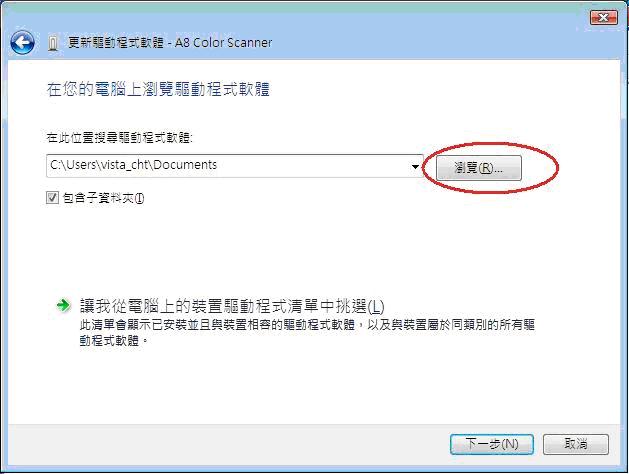Click the 在此位置搜尋驅動程式軟體 label
The image size is (629, 474).
click(120, 138)
